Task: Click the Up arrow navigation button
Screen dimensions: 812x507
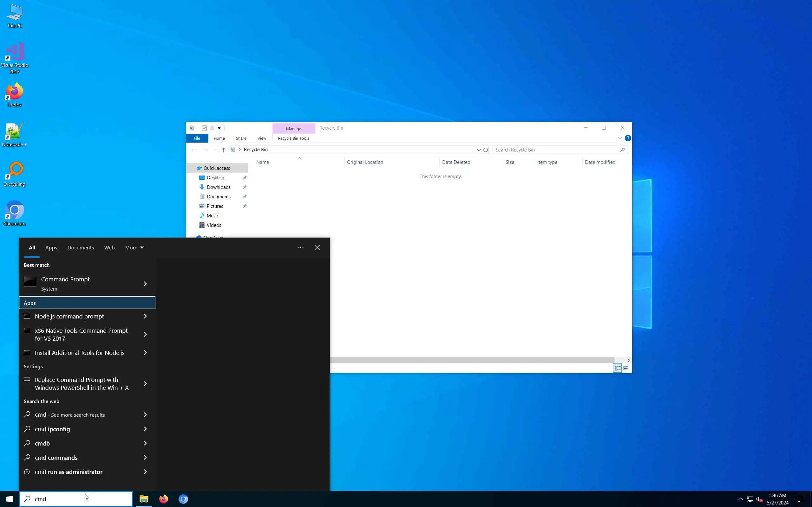Action: point(224,150)
